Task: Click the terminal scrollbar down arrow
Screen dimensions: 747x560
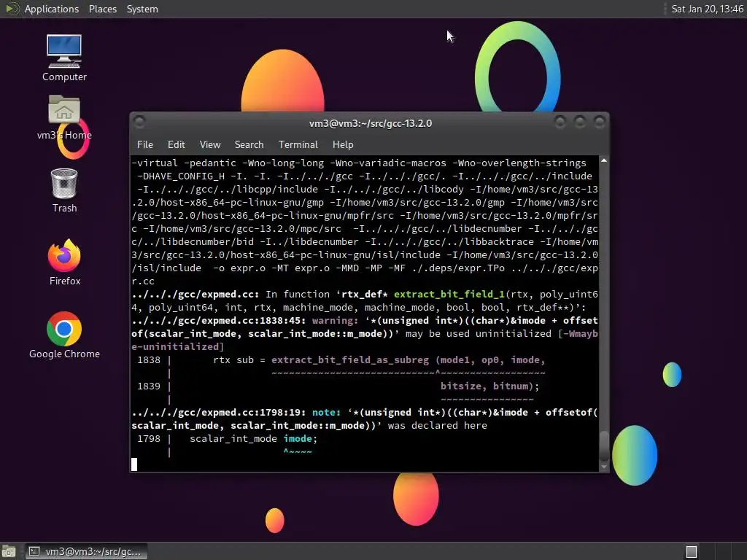Action: tap(603, 467)
